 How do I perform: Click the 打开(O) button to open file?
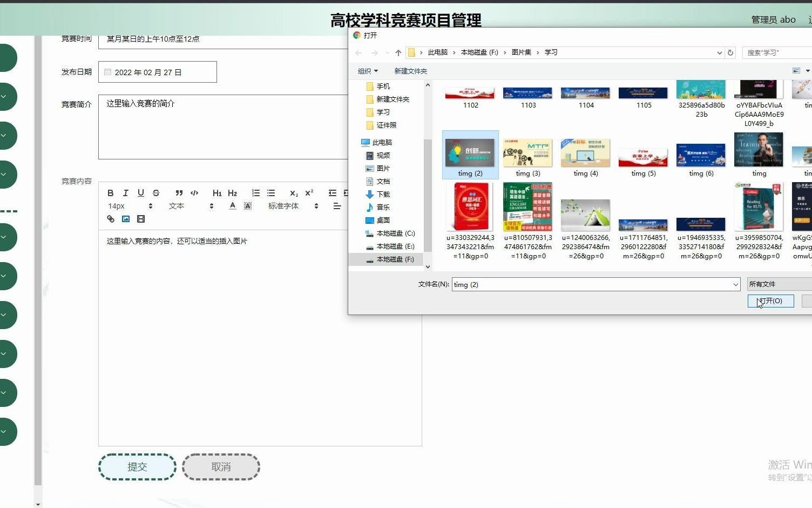pos(770,301)
